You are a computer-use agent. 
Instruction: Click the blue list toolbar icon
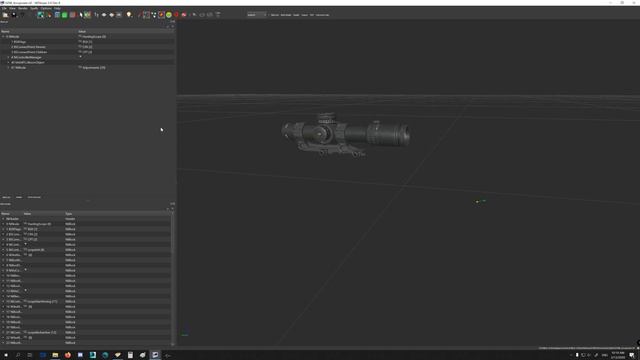click(57, 15)
